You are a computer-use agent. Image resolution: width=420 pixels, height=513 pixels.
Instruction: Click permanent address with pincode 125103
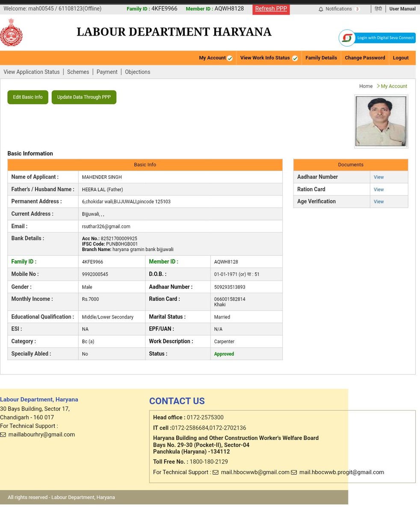point(126,201)
